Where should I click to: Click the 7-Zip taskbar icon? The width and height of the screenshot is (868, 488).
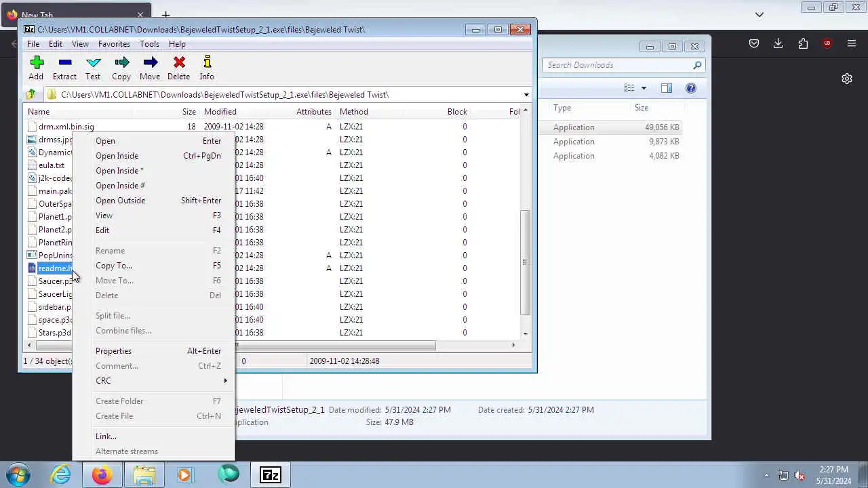(271, 474)
